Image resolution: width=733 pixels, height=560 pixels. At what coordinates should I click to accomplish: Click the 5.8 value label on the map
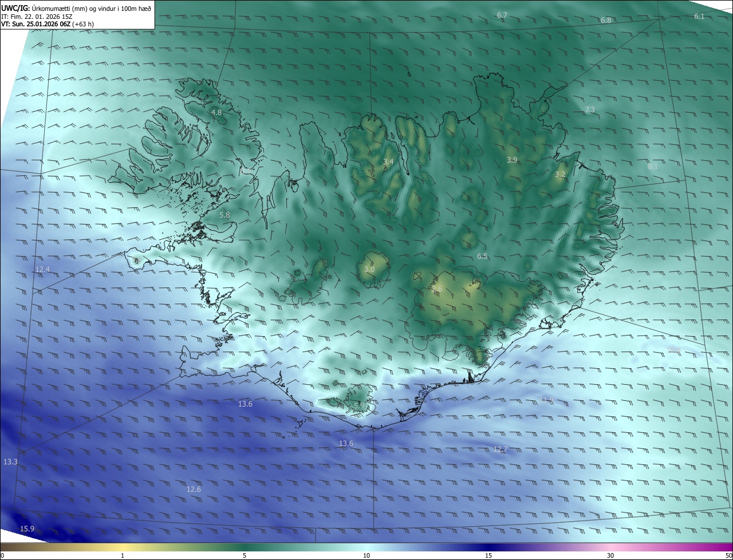224,215
